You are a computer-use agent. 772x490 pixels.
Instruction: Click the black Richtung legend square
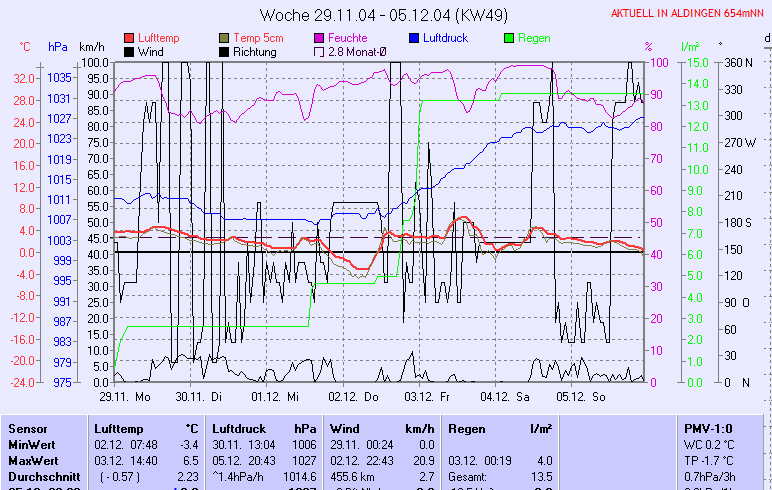(x=225, y=52)
